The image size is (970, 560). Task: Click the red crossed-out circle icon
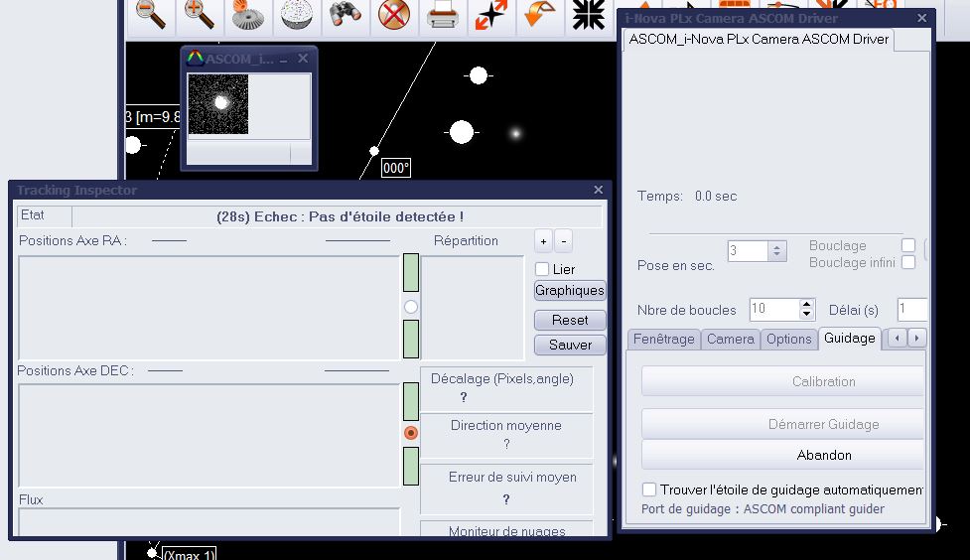click(394, 15)
